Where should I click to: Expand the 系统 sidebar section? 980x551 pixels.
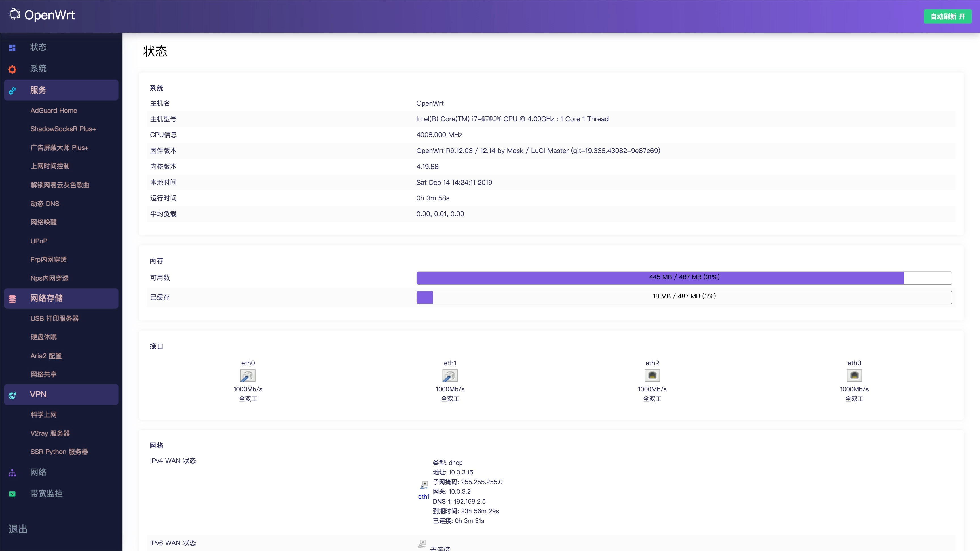(x=38, y=69)
